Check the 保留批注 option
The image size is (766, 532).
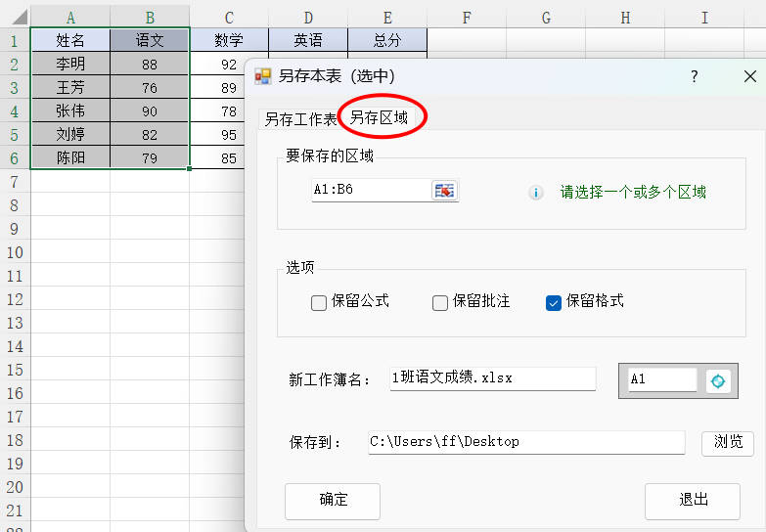pos(440,302)
